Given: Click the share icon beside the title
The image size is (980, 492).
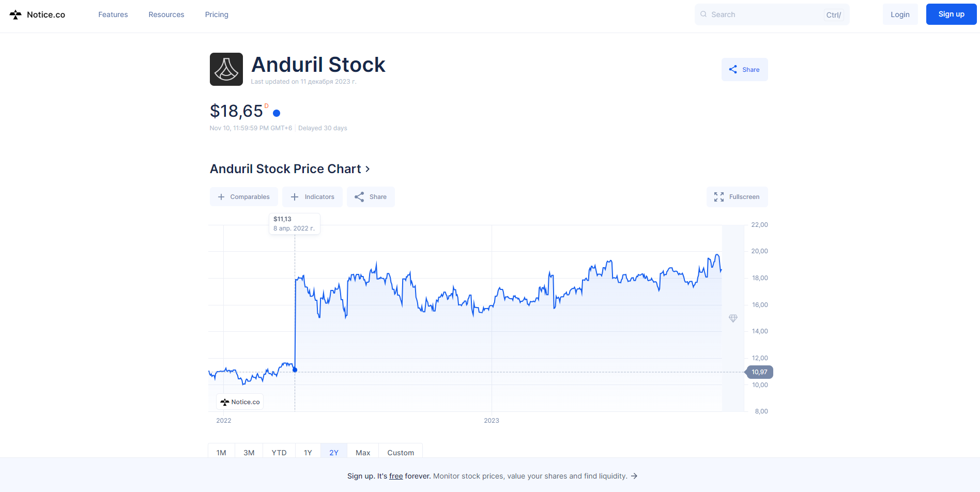Looking at the screenshot, I should (x=733, y=69).
